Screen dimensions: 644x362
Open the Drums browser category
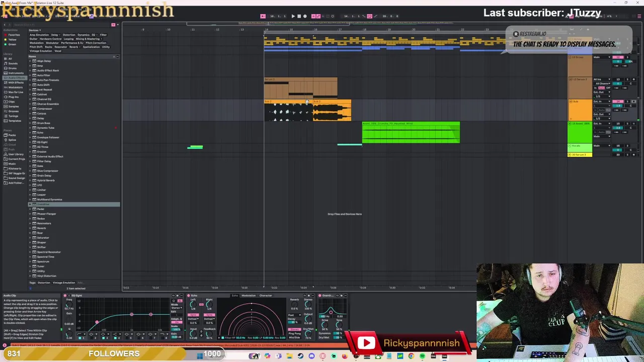pyautogui.click(x=13, y=68)
